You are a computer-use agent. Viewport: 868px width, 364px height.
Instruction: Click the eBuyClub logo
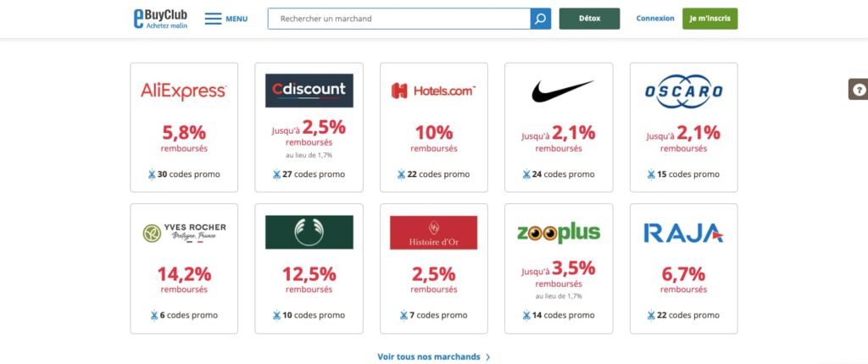(x=160, y=19)
